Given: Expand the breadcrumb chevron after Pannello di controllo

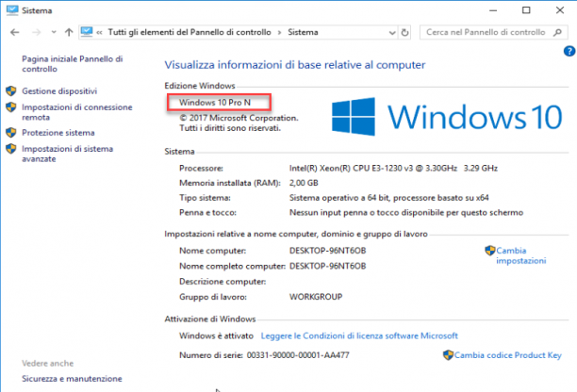Looking at the screenshot, I should point(279,33).
